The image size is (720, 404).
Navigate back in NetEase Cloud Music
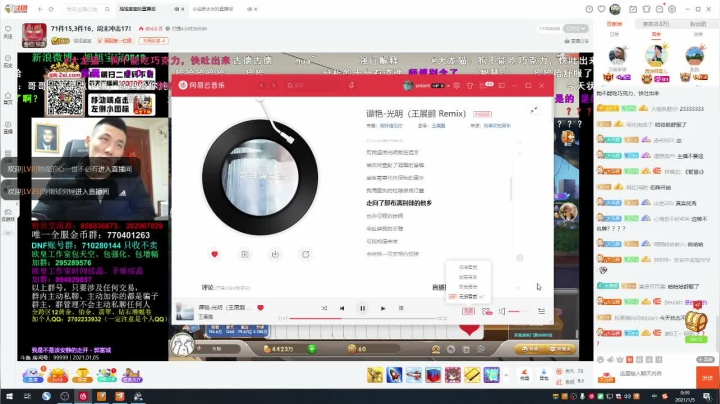coord(262,85)
